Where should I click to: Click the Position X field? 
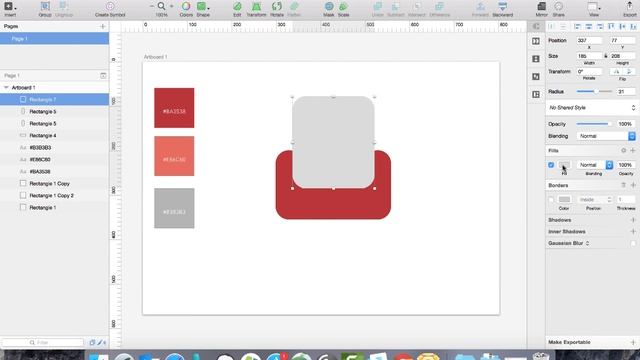tap(589, 40)
